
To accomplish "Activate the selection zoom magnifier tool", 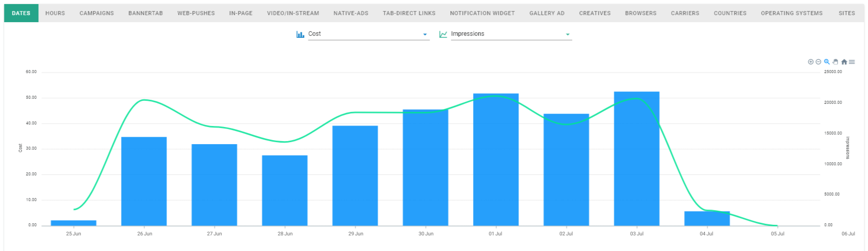I will [827, 62].
